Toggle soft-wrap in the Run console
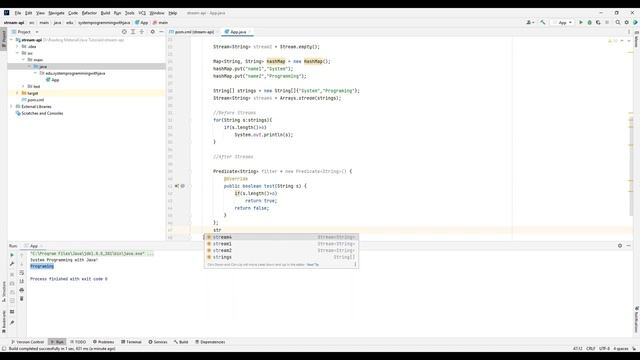 22,273
